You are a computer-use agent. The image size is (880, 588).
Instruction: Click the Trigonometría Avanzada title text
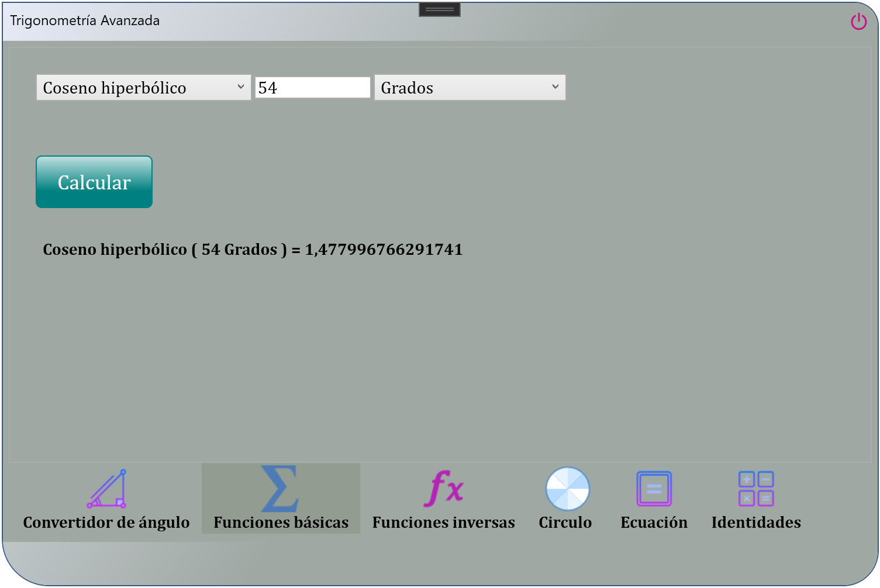point(85,20)
